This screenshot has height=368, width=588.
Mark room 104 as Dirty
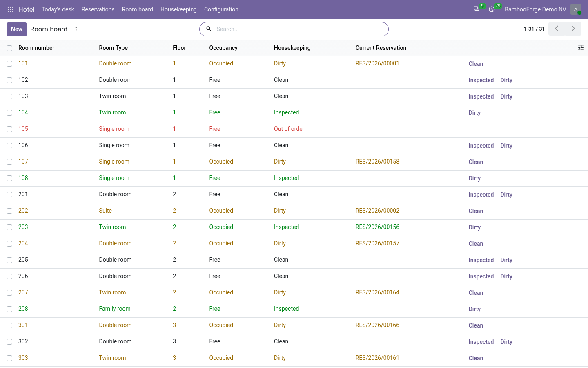[474, 113]
